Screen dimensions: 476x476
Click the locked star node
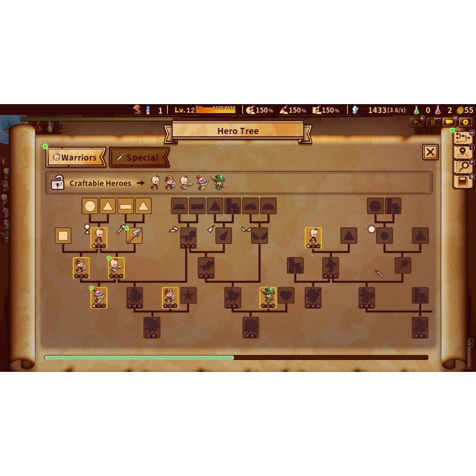[188, 295]
